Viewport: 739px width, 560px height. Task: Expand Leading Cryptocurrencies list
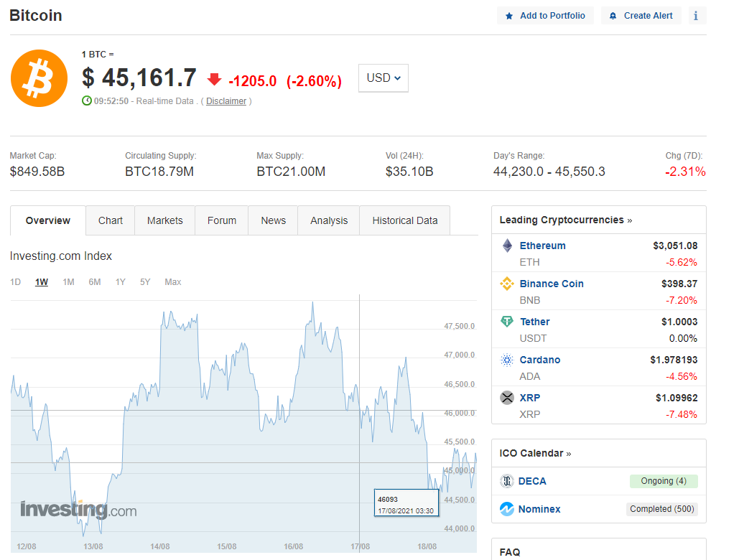point(566,220)
